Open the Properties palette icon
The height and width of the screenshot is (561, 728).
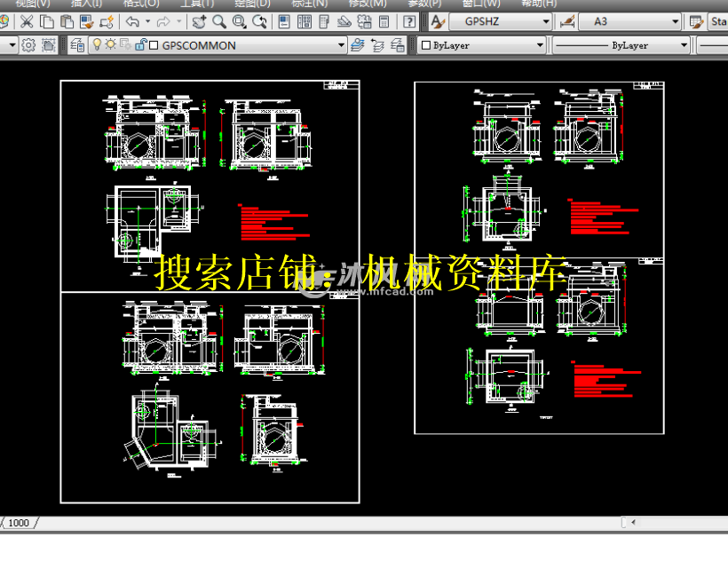tap(284, 21)
